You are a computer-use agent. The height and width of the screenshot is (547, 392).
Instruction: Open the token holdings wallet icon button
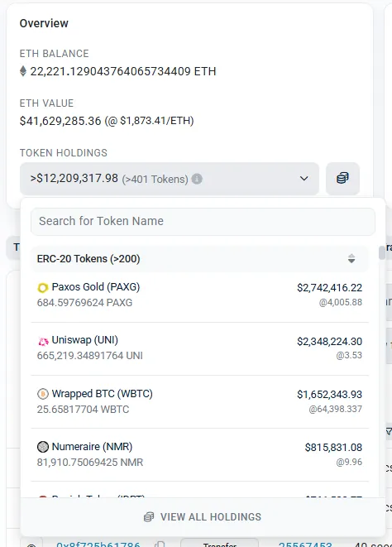pos(342,178)
